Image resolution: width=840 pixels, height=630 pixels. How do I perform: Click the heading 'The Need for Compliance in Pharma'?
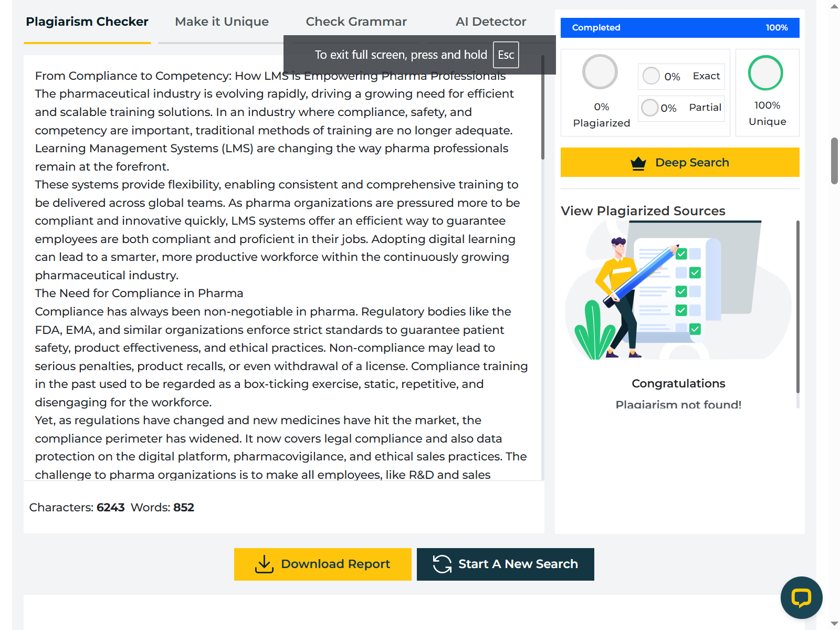point(139,293)
